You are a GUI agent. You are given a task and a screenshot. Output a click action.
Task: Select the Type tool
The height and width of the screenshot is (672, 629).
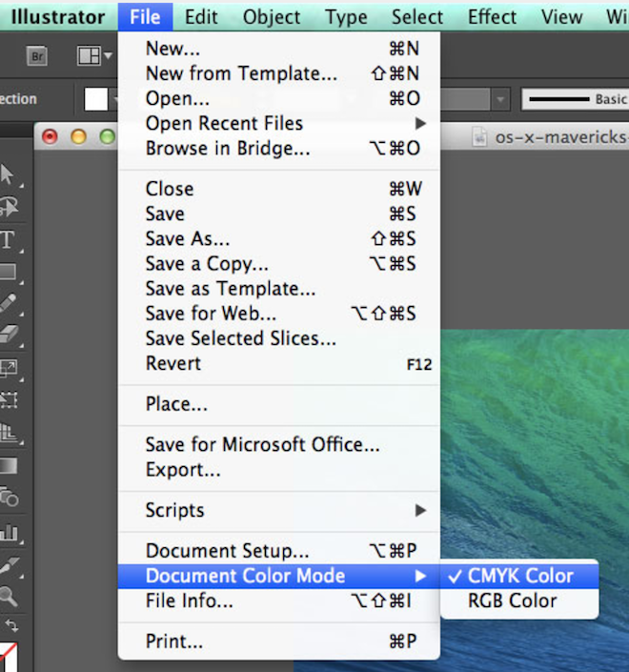(x=8, y=239)
